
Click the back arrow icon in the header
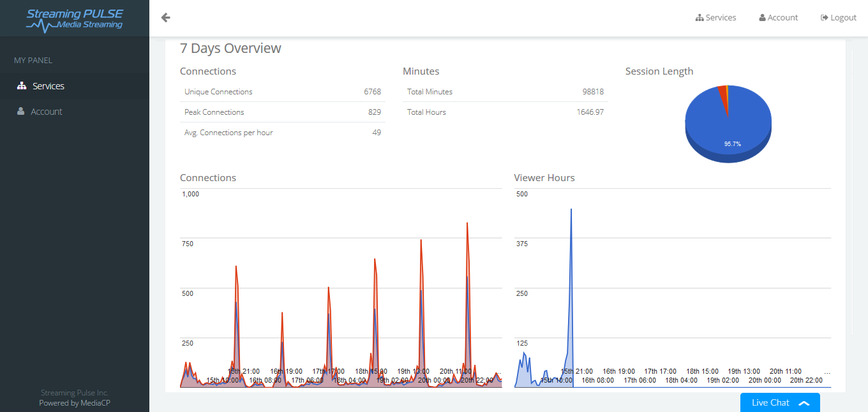[166, 18]
